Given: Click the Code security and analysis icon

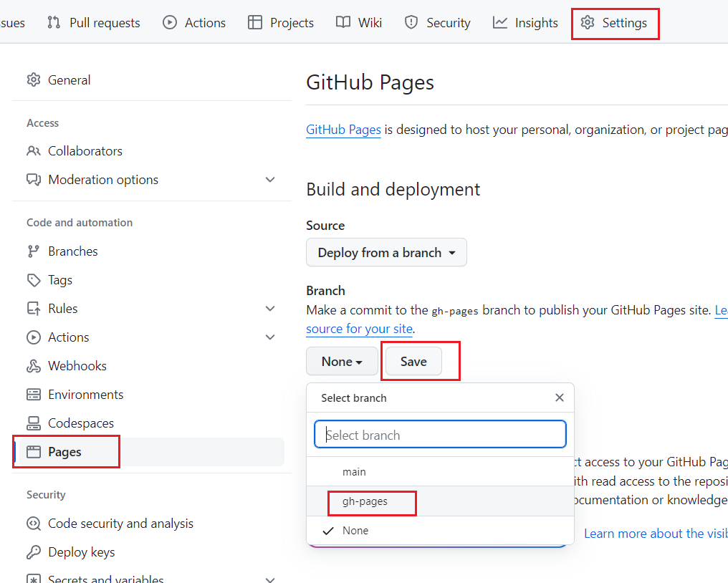Looking at the screenshot, I should pos(34,524).
